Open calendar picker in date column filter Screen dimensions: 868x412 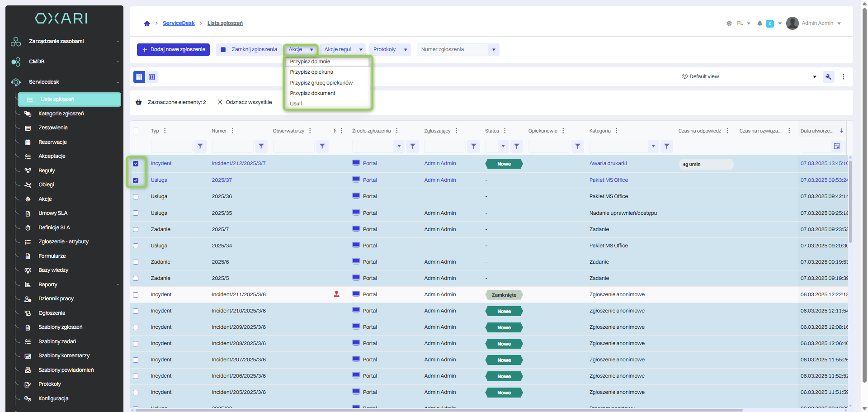pos(837,146)
